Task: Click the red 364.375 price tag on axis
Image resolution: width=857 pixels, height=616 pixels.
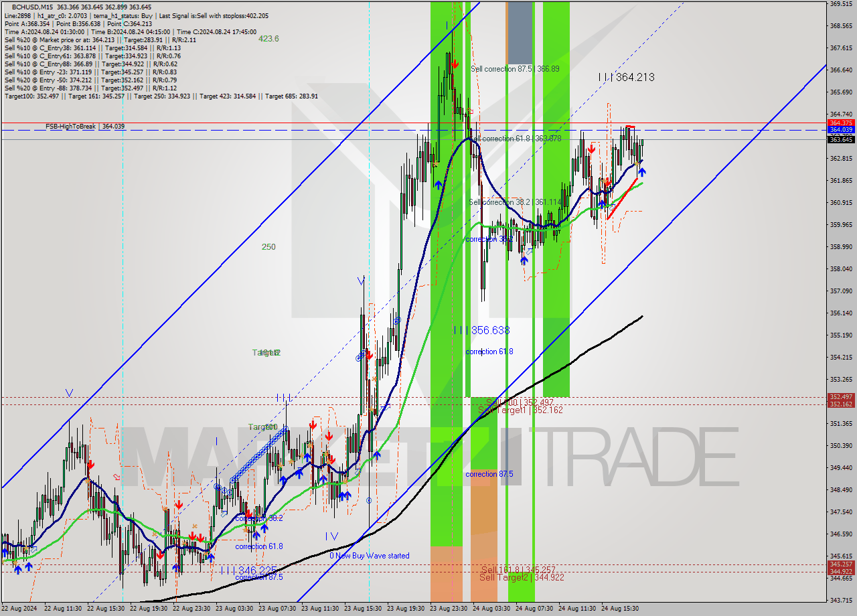Action: 841,123
